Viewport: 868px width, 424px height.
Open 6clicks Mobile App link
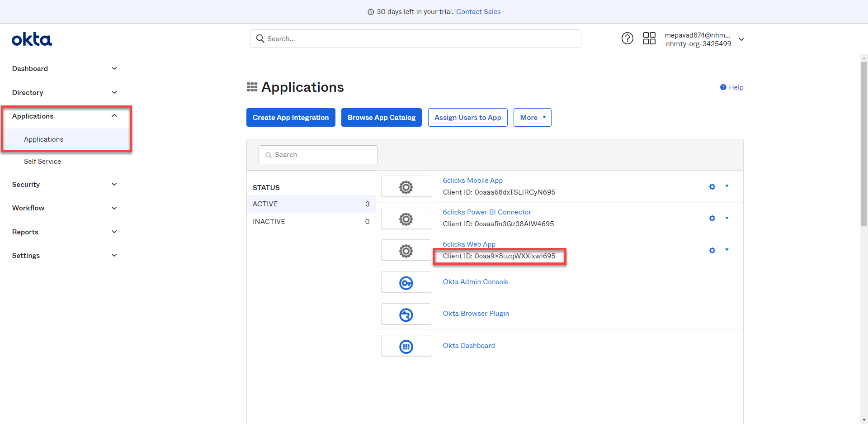pyautogui.click(x=472, y=181)
